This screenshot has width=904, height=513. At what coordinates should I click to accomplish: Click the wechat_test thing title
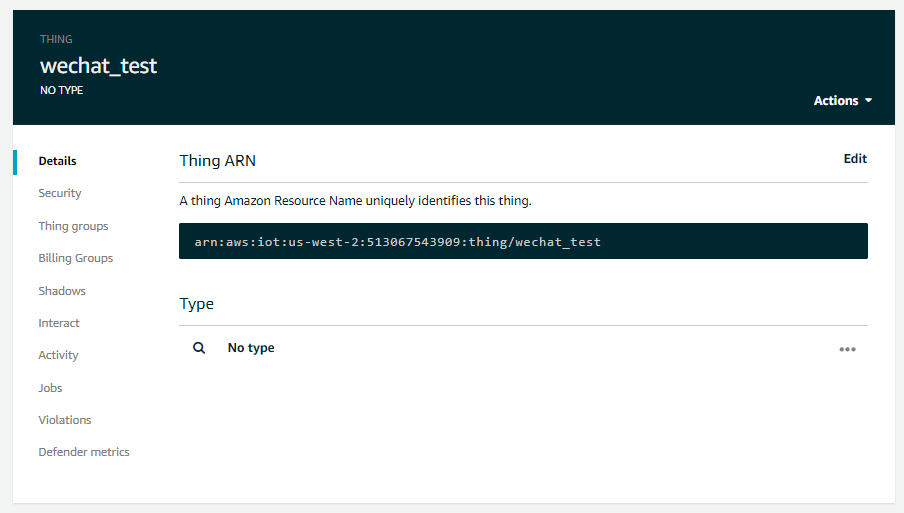(x=99, y=66)
